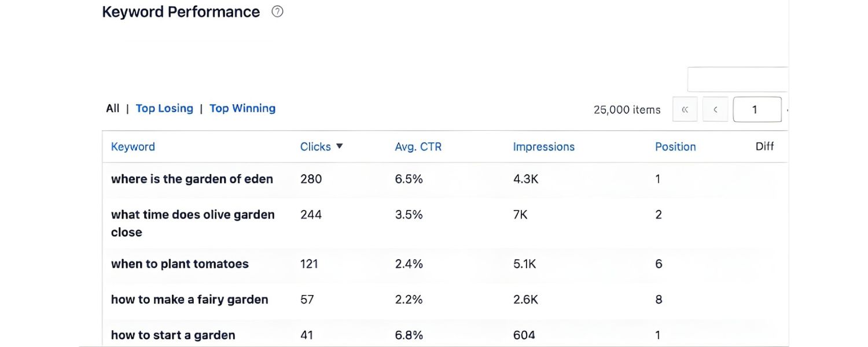Screen dimensions: 868x347
Task: Click the Diff column header
Action: [x=764, y=146]
